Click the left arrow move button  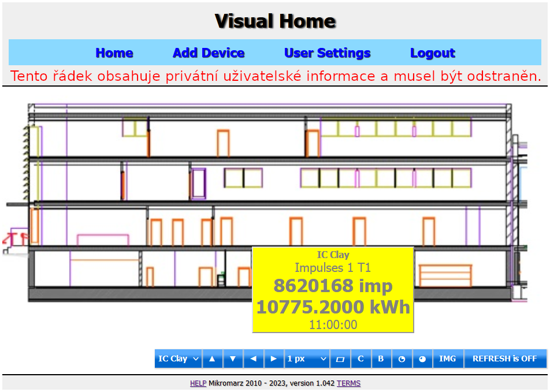253,359
